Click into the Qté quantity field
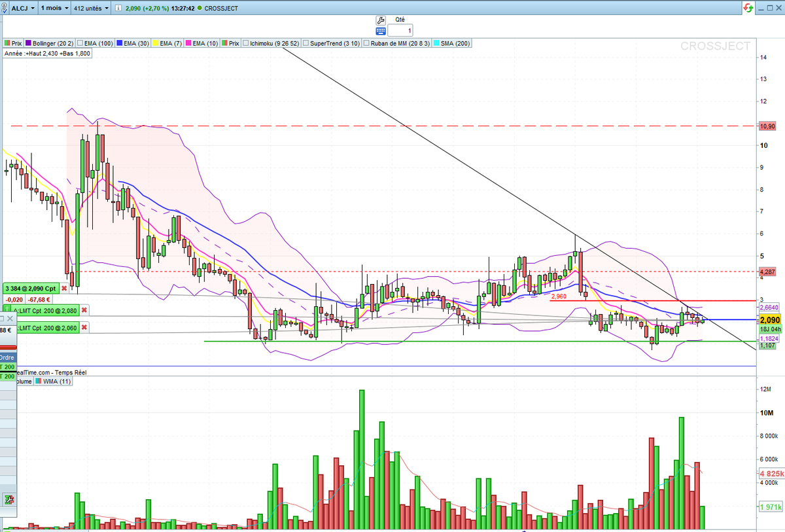 click(x=401, y=31)
